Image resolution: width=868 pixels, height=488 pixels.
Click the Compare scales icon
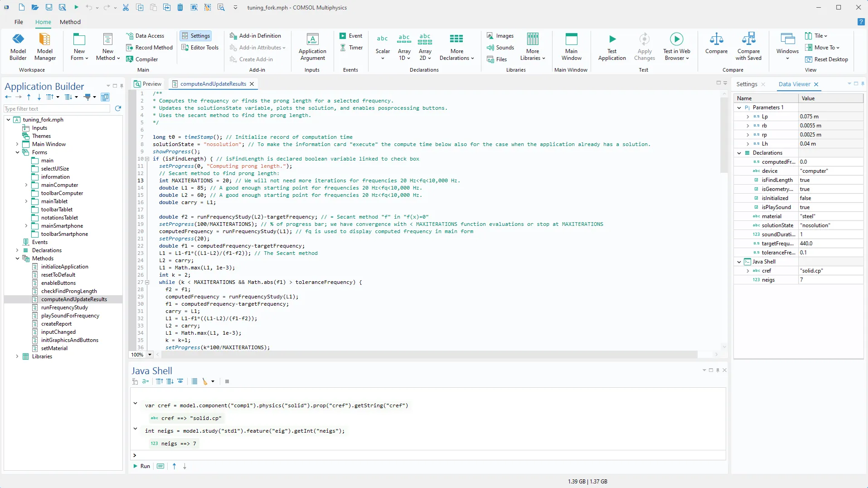pyautogui.click(x=716, y=39)
